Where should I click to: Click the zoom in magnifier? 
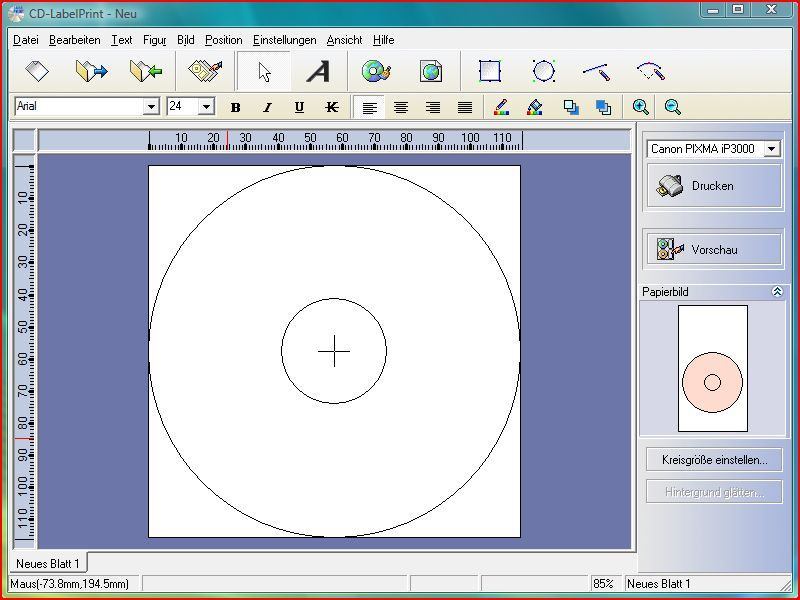click(x=641, y=107)
